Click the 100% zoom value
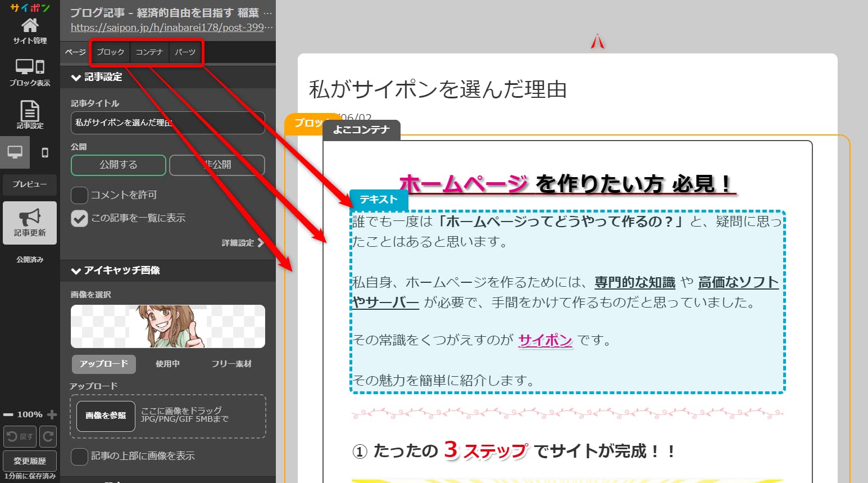Viewport: 868px width, 483px height. (x=30, y=414)
